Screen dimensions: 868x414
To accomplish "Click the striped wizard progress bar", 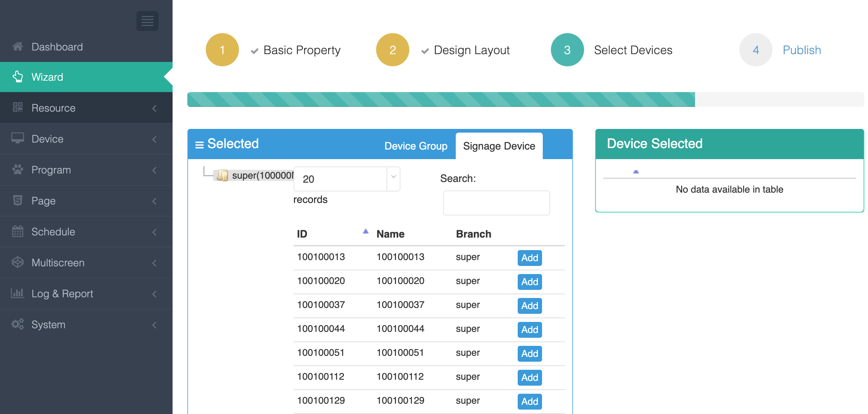I will tap(441, 99).
